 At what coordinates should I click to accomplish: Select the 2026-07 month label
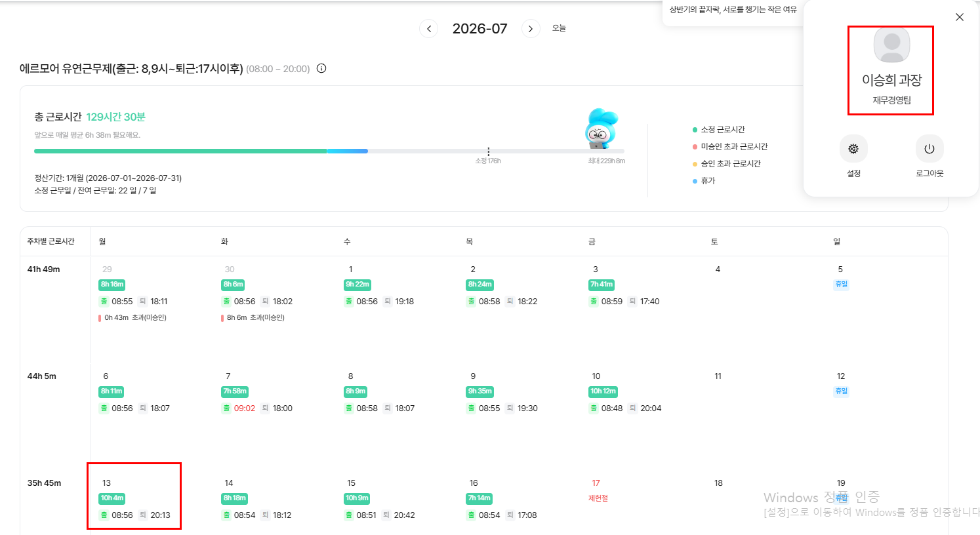[x=480, y=29]
